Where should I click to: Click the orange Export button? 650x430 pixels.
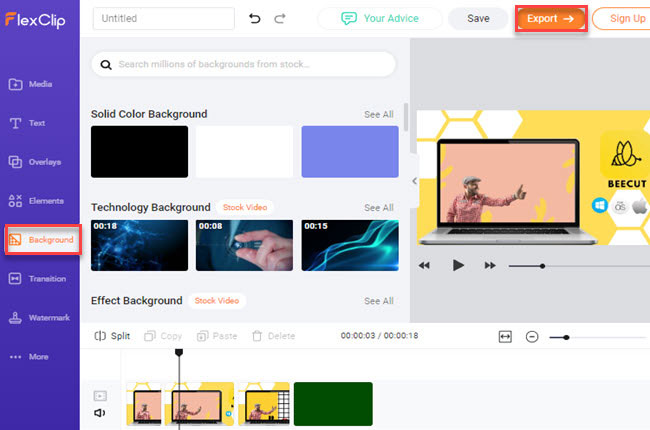click(550, 18)
